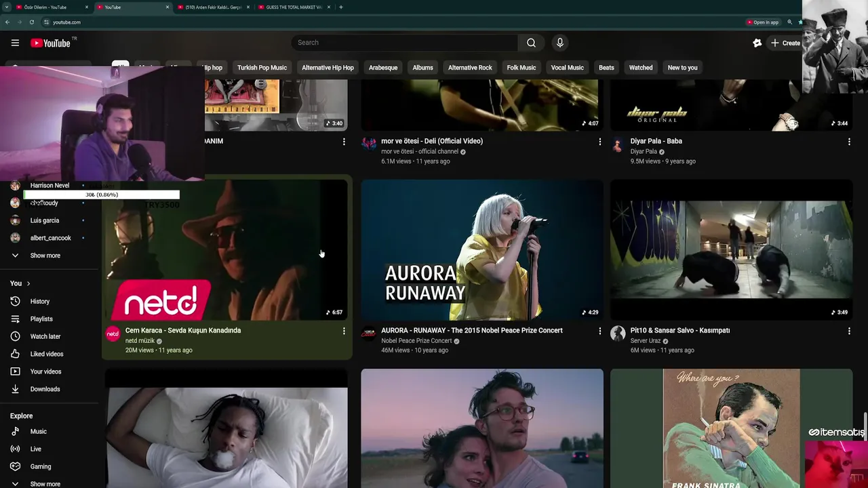Select the Watched filter chip
The image size is (868, 488).
641,68
